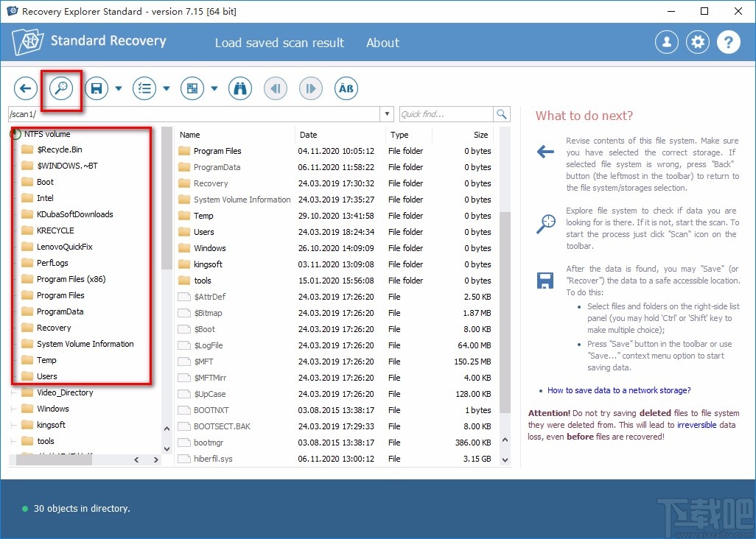
Task: Open the About menu item
Action: (x=383, y=43)
